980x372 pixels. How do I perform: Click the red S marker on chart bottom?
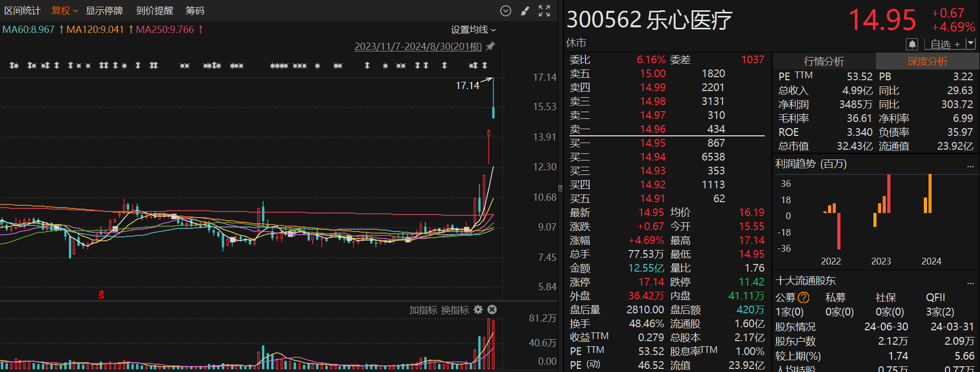click(101, 294)
